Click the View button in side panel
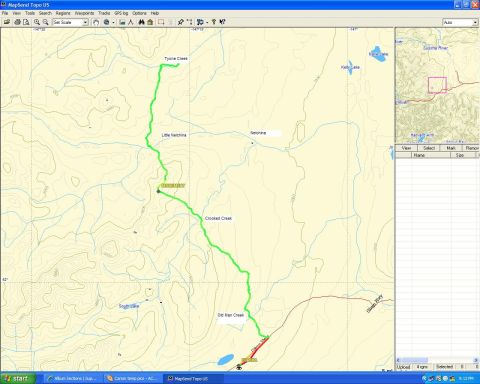This screenshot has height=384, width=480. pyautogui.click(x=406, y=148)
